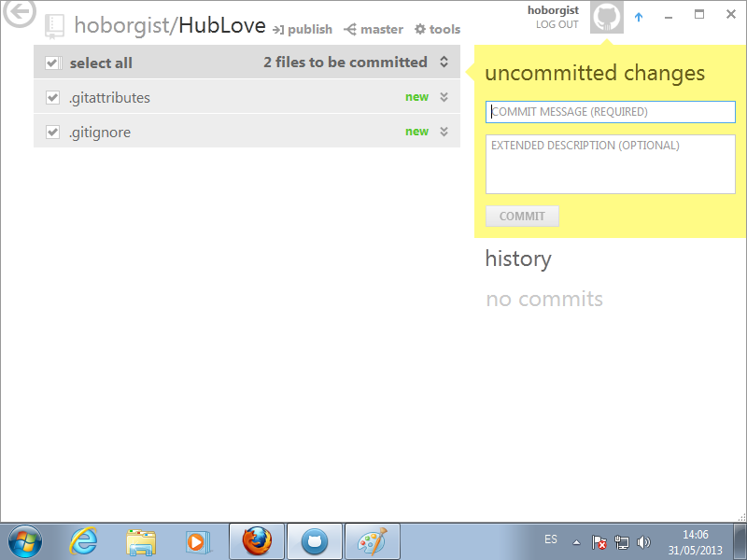Open the Windows Start menu
Image resolution: width=747 pixels, height=560 pixels.
point(25,542)
